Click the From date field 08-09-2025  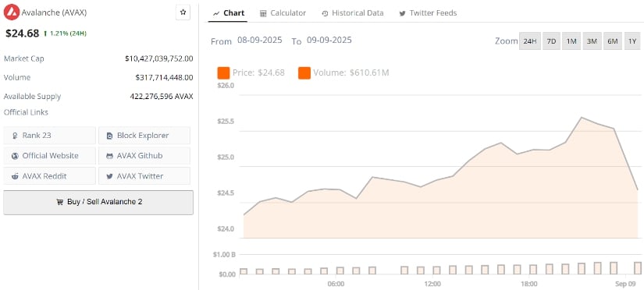tap(260, 41)
